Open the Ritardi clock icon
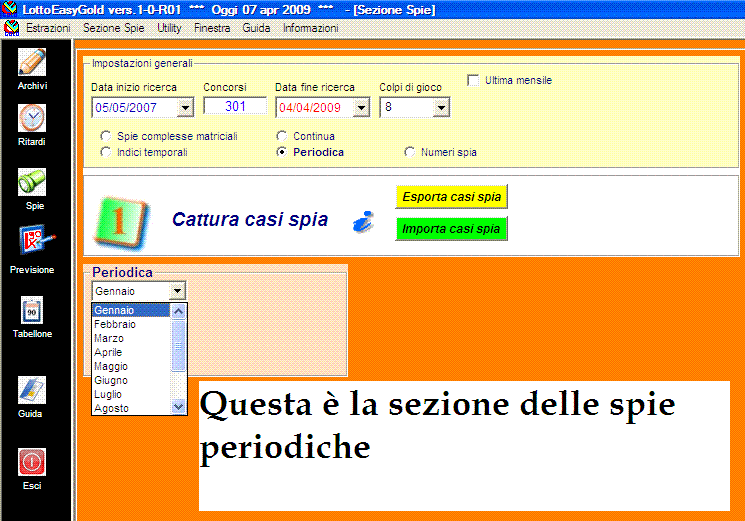 pos(32,118)
